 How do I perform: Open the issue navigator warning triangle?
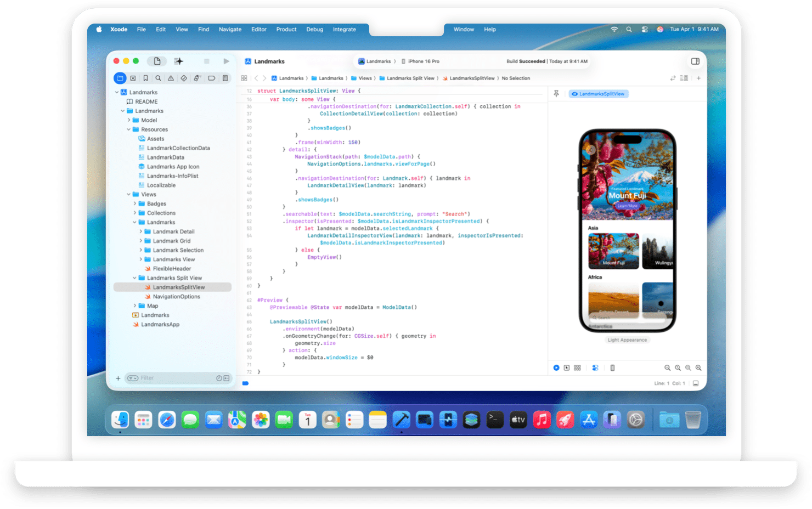pos(171,78)
